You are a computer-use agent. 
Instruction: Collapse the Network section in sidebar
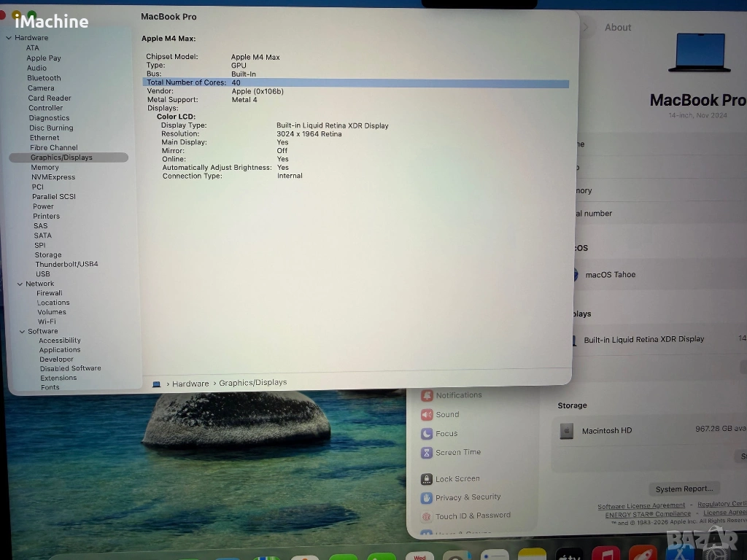point(20,284)
